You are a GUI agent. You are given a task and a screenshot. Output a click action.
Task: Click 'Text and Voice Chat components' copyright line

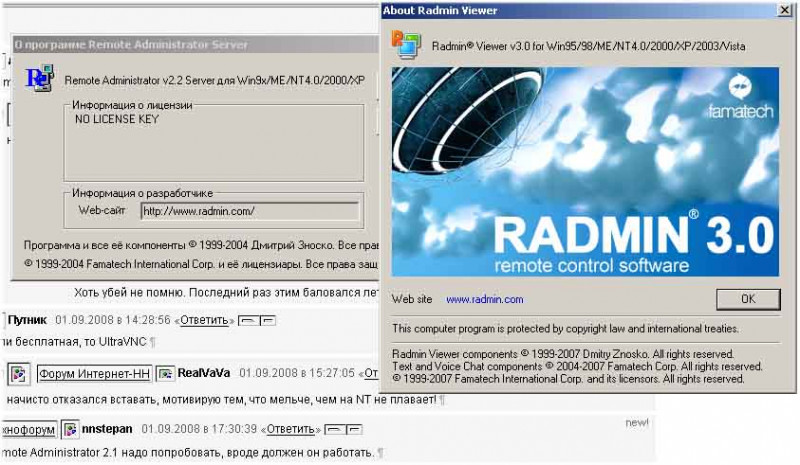[x=577, y=366]
